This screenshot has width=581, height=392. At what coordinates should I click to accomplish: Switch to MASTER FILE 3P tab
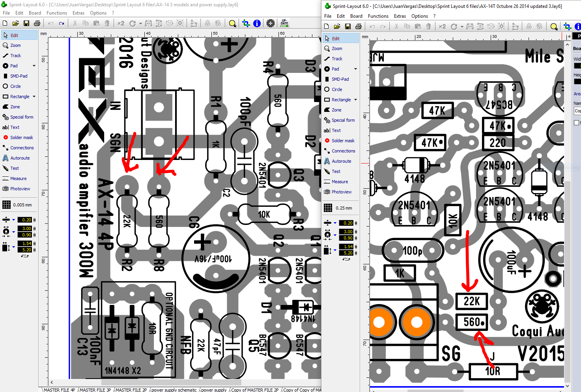click(x=95, y=390)
